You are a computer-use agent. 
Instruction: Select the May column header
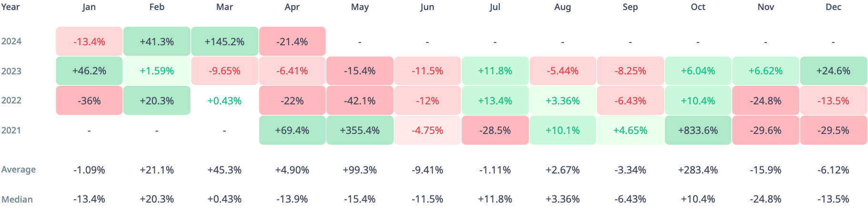coord(360,7)
